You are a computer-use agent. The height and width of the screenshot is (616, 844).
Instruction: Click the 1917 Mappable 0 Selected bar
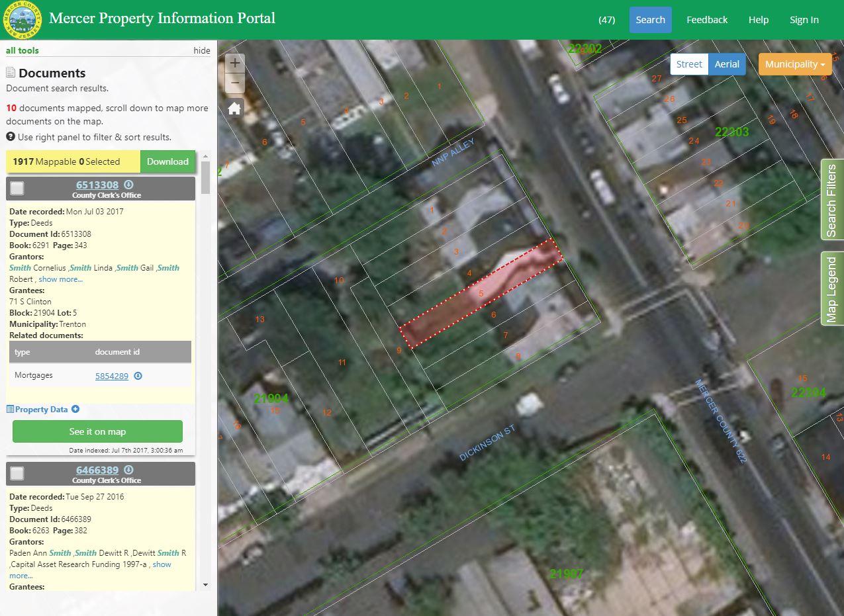pos(73,161)
